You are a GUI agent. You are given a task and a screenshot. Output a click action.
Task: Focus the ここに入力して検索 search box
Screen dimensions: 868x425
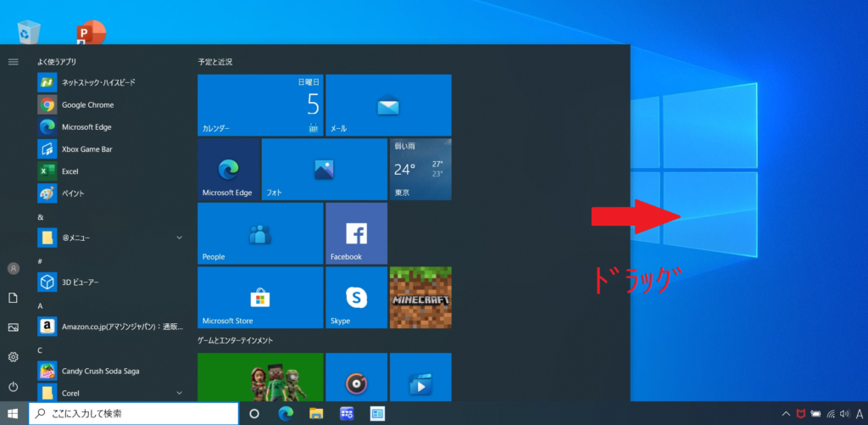[x=133, y=413]
